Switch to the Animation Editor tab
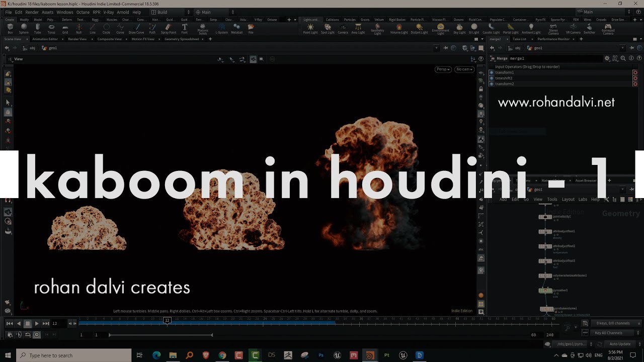This screenshot has width=644, height=362. [x=45, y=39]
